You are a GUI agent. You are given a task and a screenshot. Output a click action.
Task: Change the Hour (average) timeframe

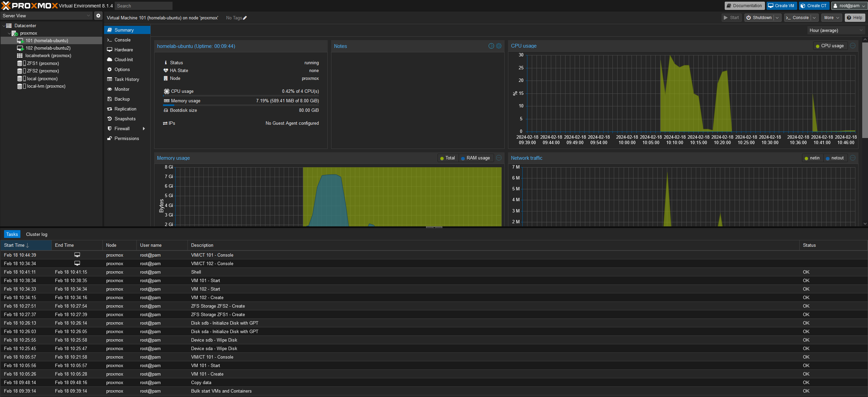pos(836,30)
